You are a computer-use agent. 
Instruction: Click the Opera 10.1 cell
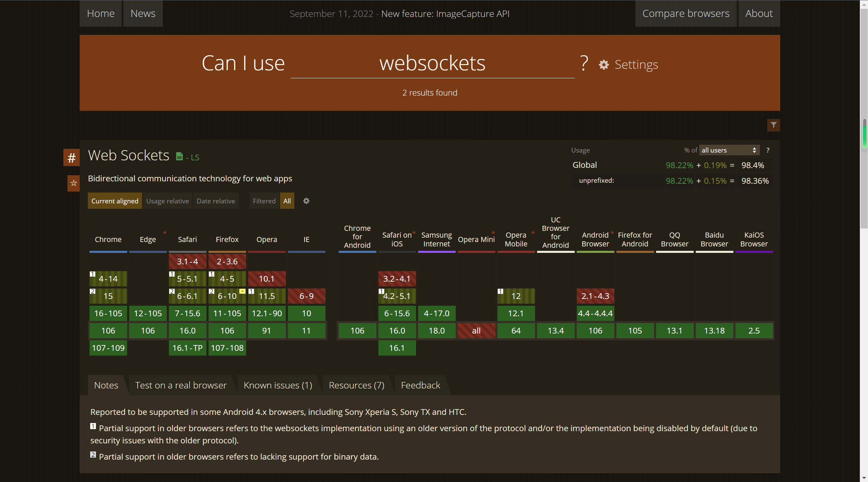pos(267,279)
